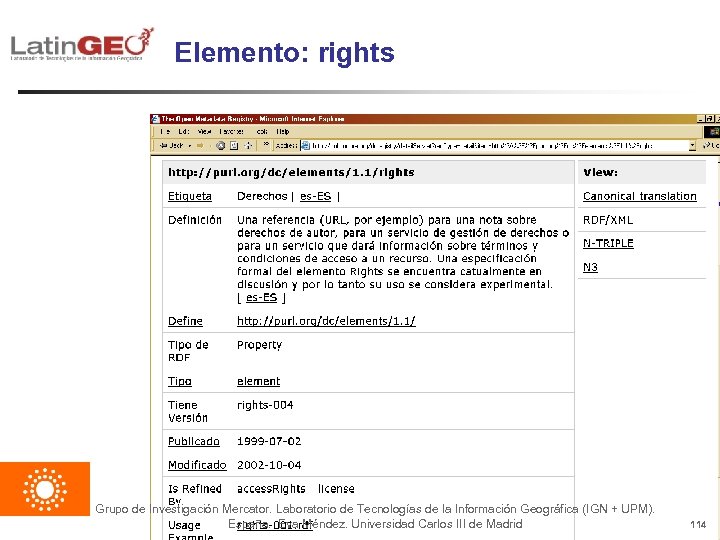
Task: Click the Elemento: rights slide title
Action: pyautogui.click(x=284, y=53)
